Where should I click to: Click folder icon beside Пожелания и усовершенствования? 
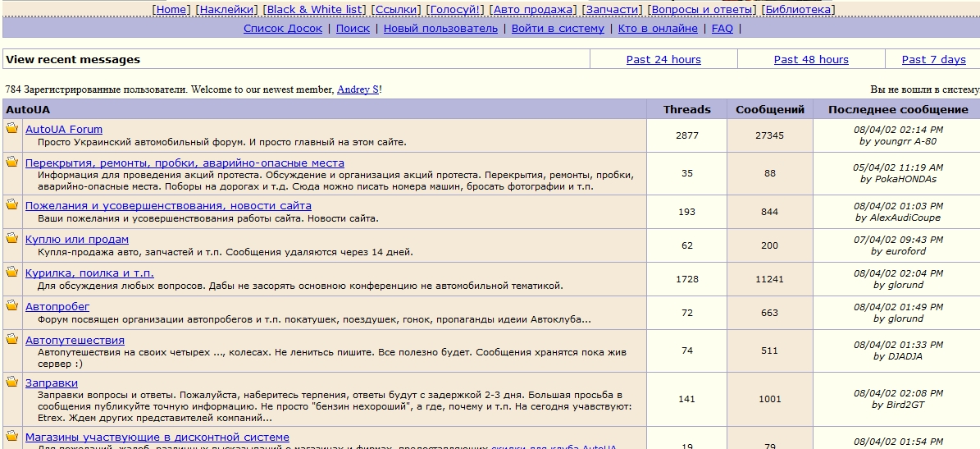coord(12,204)
